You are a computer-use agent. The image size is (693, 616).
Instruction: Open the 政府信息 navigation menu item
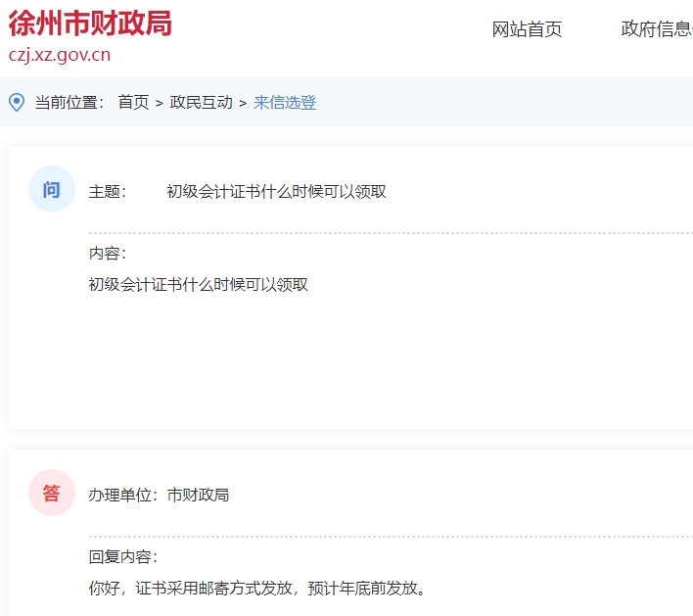pos(656,29)
